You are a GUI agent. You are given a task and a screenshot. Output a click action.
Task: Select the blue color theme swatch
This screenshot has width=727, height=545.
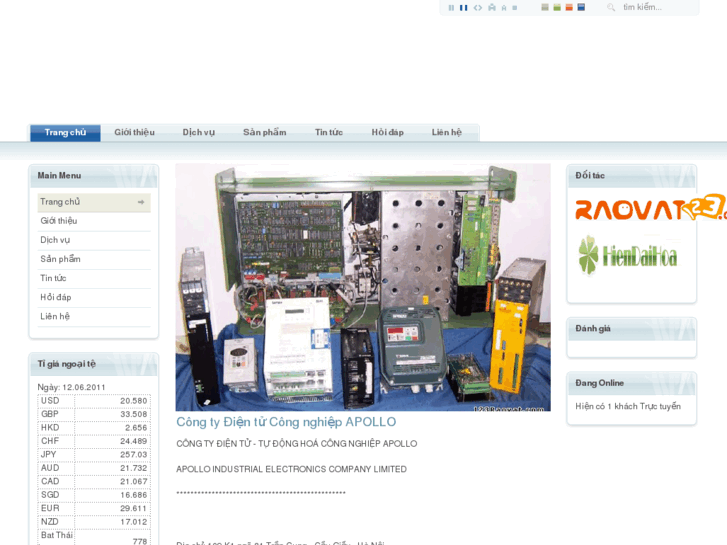581,8
